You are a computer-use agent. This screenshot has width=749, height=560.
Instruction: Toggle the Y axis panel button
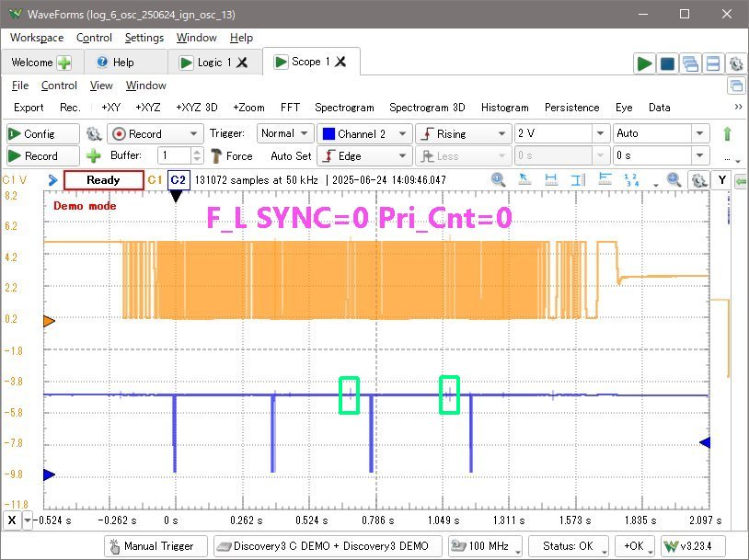721,180
